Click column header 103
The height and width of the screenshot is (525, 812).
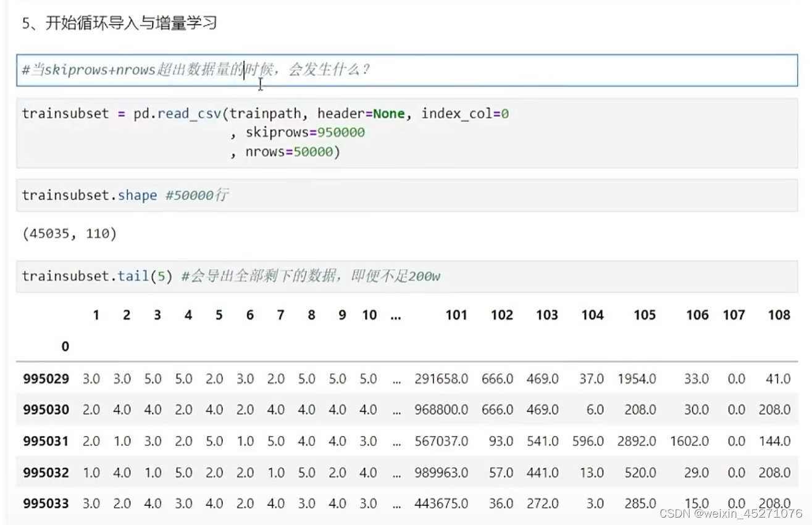pyautogui.click(x=547, y=315)
